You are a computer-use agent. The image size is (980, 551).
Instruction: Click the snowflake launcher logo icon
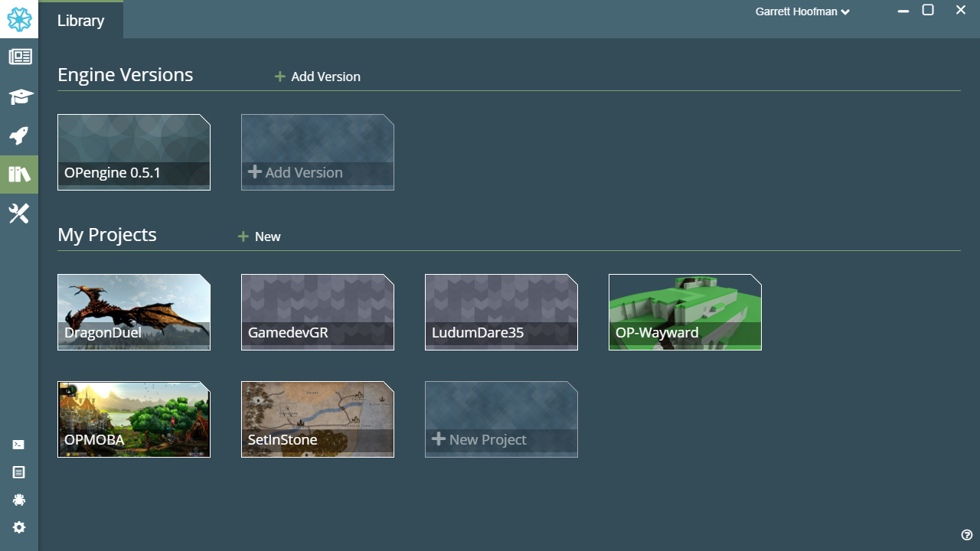point(19,19)
